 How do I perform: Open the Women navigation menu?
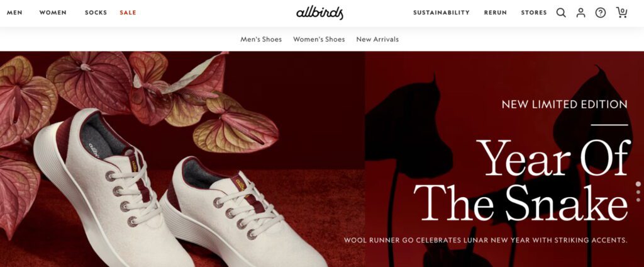pyautogui.click(x=53, y=13)
